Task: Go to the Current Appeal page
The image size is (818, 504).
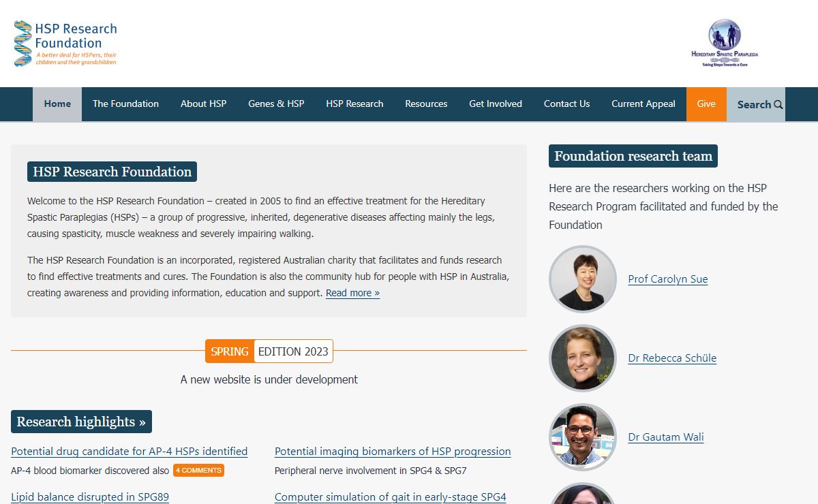Action: coord(643,104)
